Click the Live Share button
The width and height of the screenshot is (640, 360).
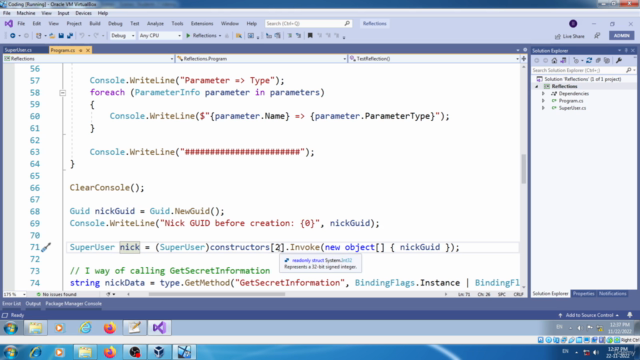570,36
